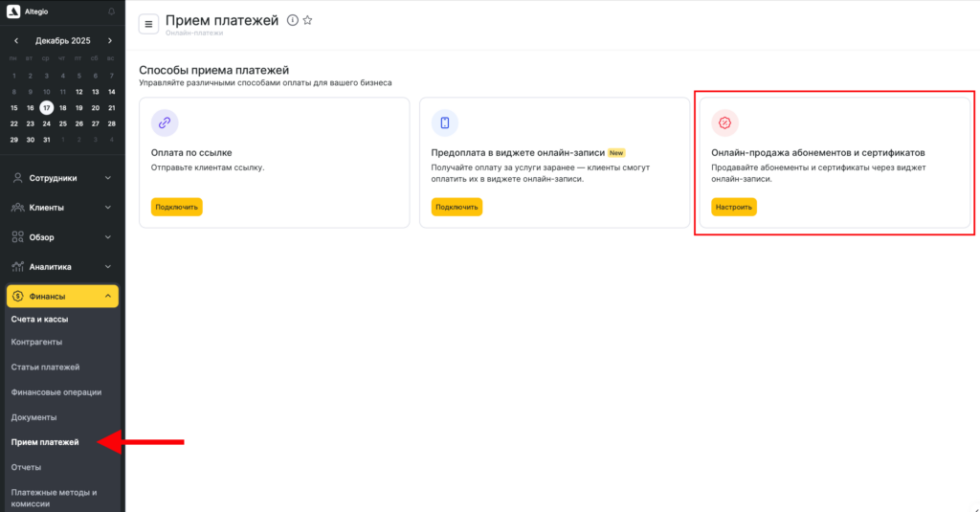The image size is (980, 512).
Task: Open Счета и кассы menu item
Action: click(x=39, y=319)
